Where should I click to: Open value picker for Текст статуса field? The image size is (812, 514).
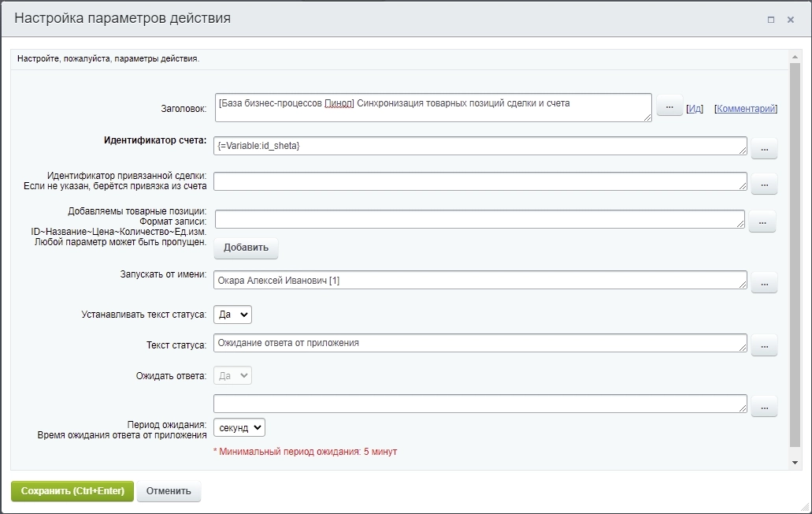click(764, 345)
